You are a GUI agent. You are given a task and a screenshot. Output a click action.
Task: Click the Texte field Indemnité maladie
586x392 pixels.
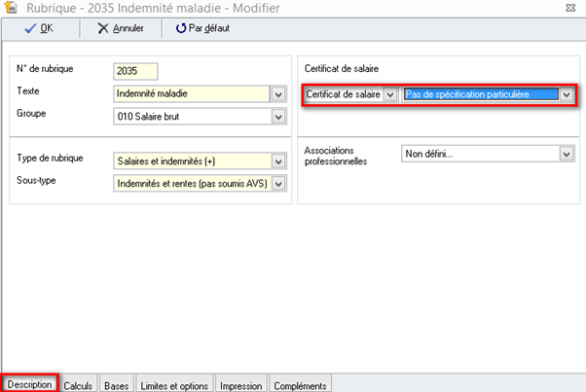[x=190, y=93]
